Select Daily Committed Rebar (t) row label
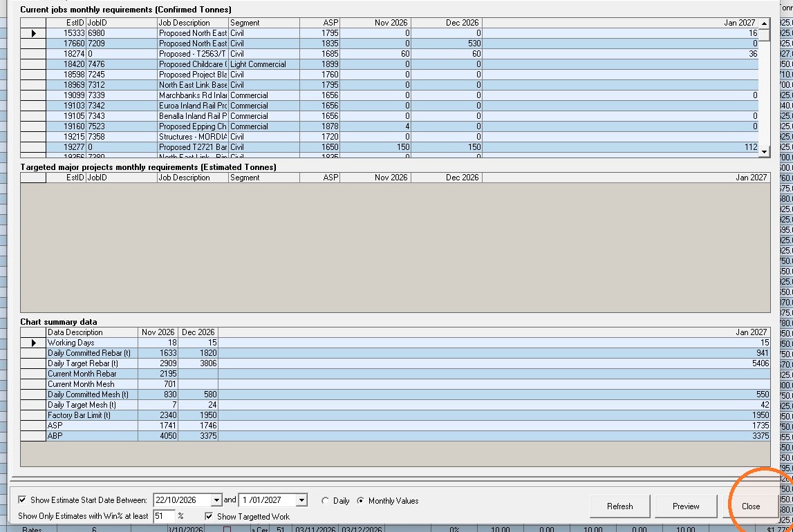The image size is (793, 532). (x=92, y=353)
